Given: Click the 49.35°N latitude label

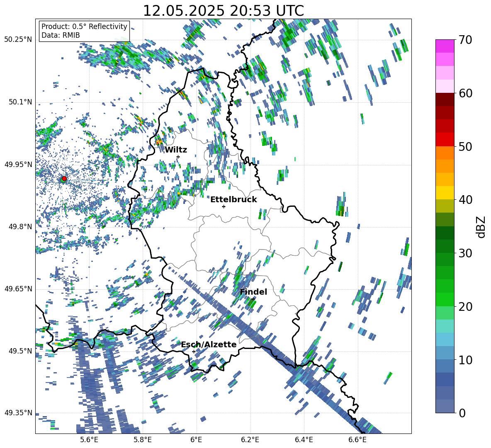Looking at the screenshot, I should click(18, 413).
